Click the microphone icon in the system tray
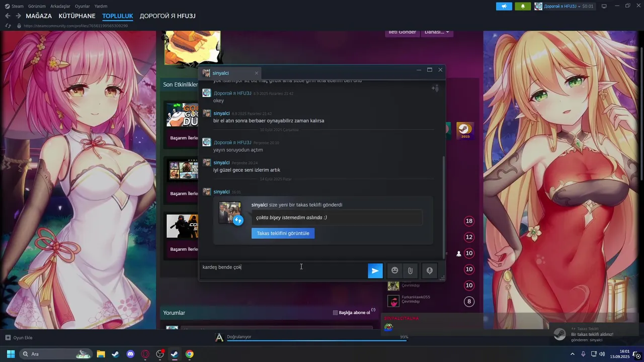This screenshot has height=362, width=644. 583,354
